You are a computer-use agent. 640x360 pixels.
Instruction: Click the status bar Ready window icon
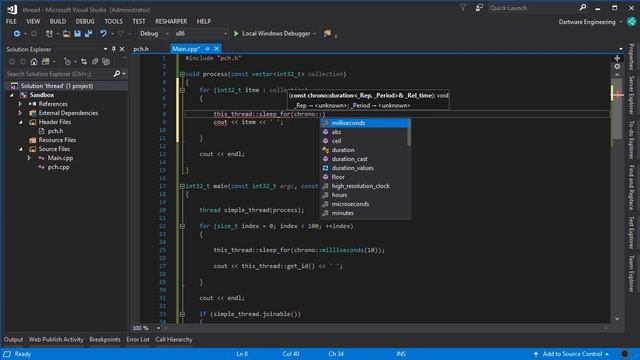coord(7,354)
